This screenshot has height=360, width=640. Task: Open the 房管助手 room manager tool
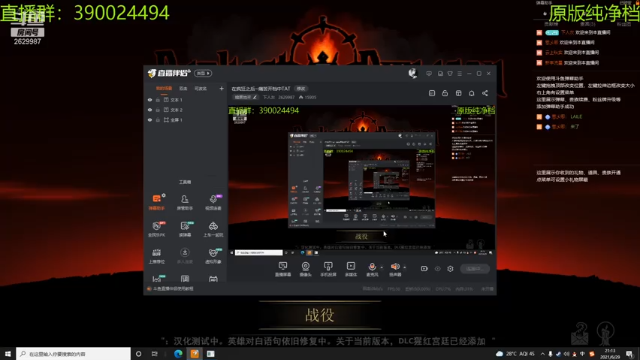click(184, 202)
